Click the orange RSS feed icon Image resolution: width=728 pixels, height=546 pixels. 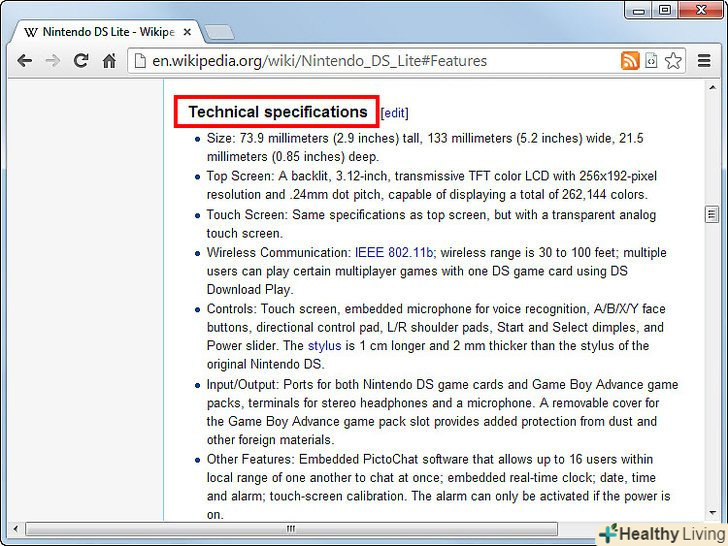point(630,61)
